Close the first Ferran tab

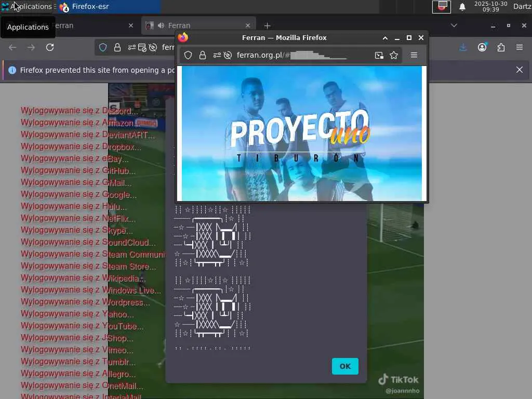(x=131, y=25)
